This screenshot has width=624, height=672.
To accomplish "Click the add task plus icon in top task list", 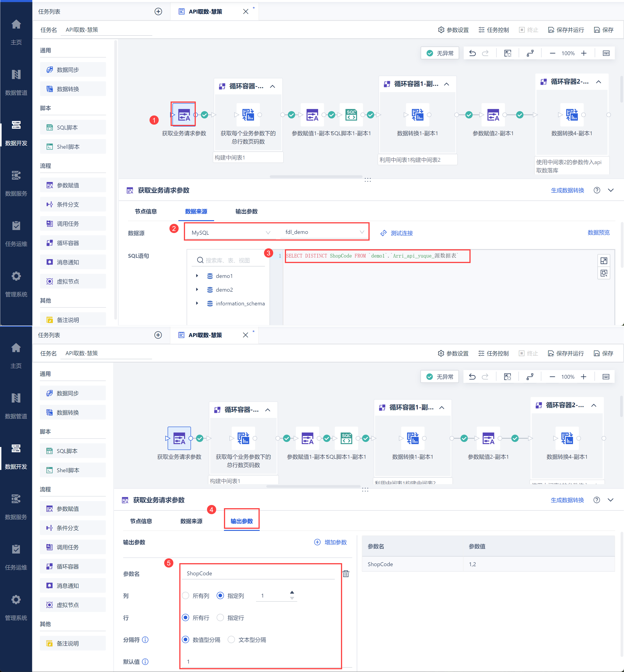I will click(158, 11).
